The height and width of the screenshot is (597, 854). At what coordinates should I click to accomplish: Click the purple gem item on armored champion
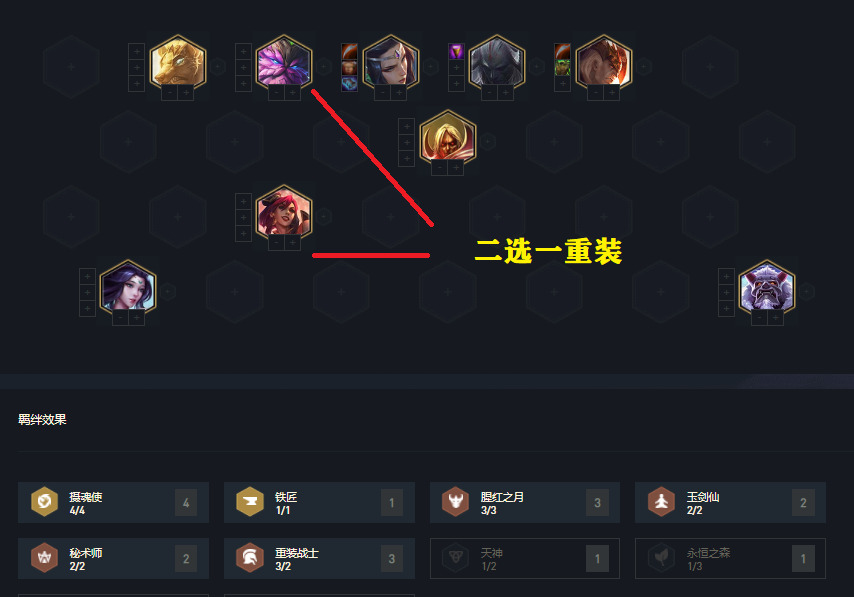(456, 52)
